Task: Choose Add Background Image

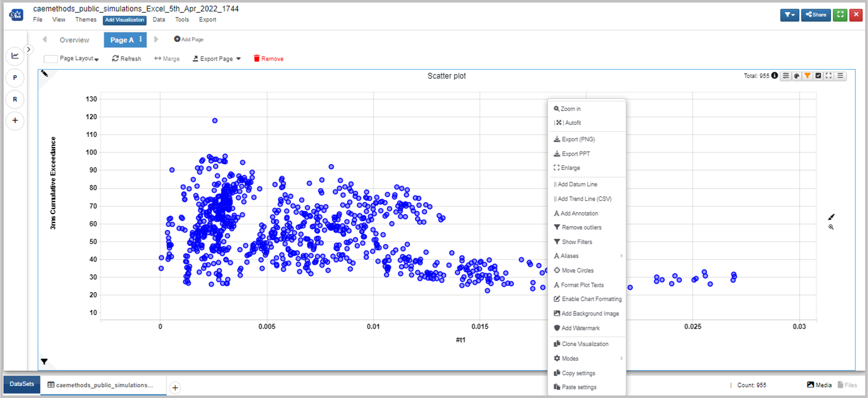Action: coord(587,314)
